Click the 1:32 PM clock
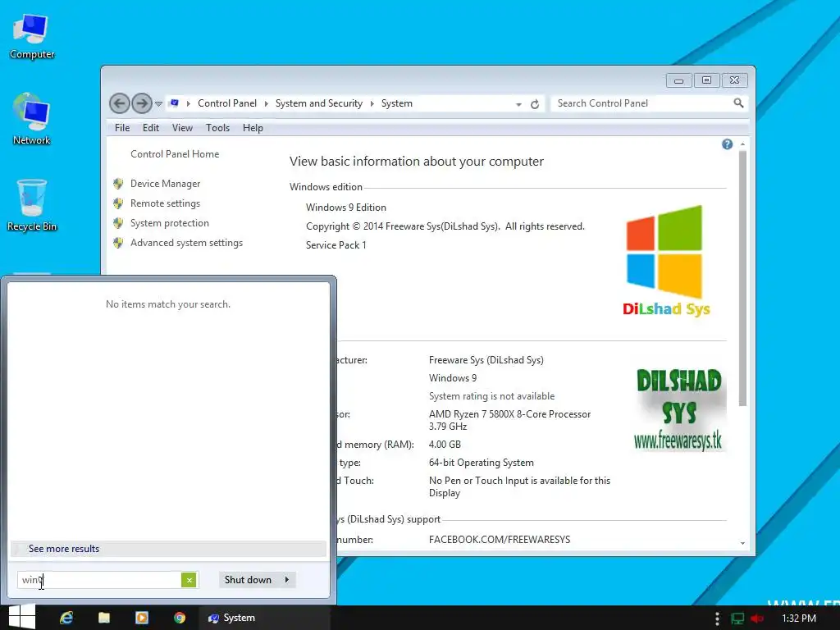 point(799,619)
